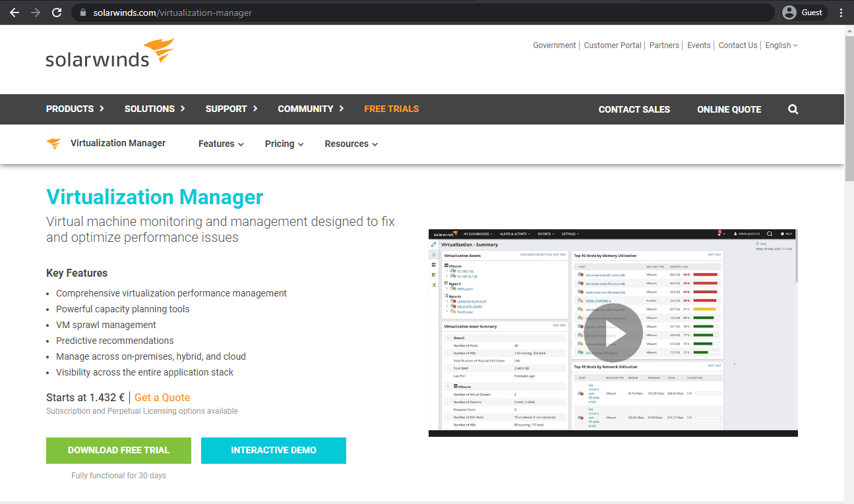Click the padlock icon in the address bar

tap(82, 12)
